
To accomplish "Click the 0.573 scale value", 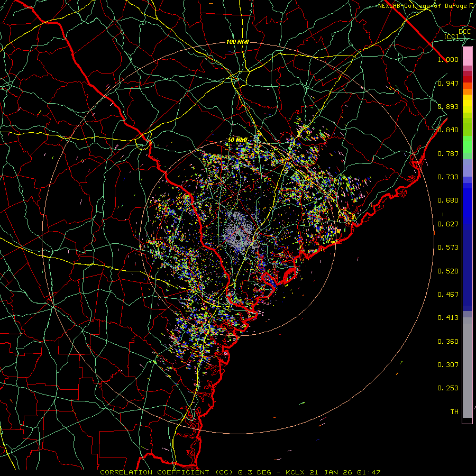I will click(x=448, y=248).
